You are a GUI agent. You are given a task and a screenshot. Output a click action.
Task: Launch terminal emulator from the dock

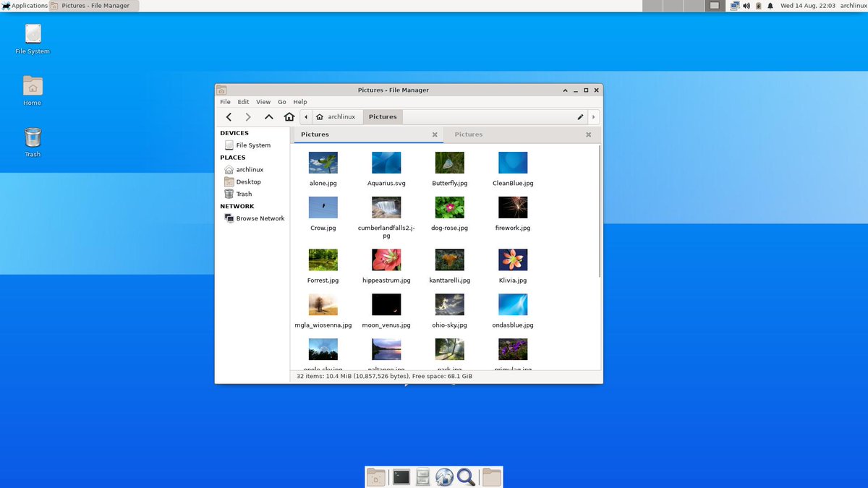[x=401, y=476]
